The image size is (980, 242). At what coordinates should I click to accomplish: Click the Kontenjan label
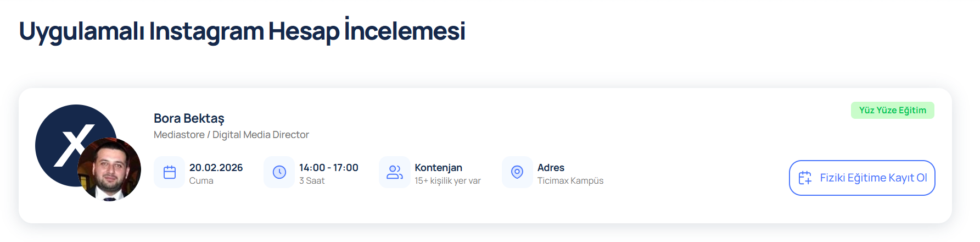click(438, 168)
